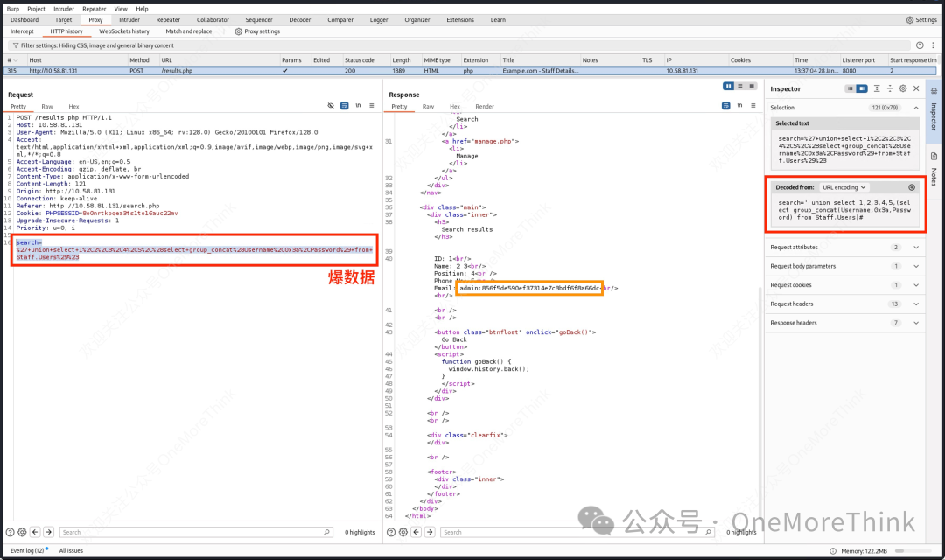
Task: Click memory usage progress bar
Action: pos(912,551)
